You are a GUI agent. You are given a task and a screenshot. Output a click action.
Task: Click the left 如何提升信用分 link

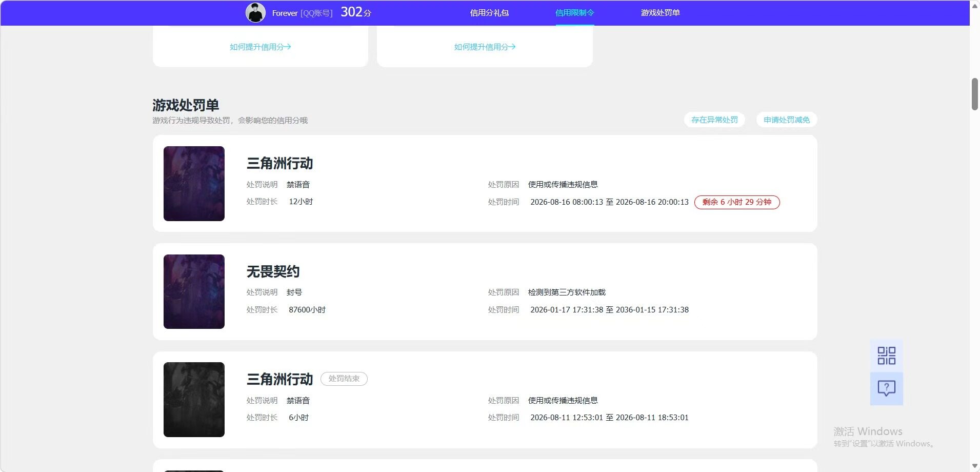(x=261, y=47)
